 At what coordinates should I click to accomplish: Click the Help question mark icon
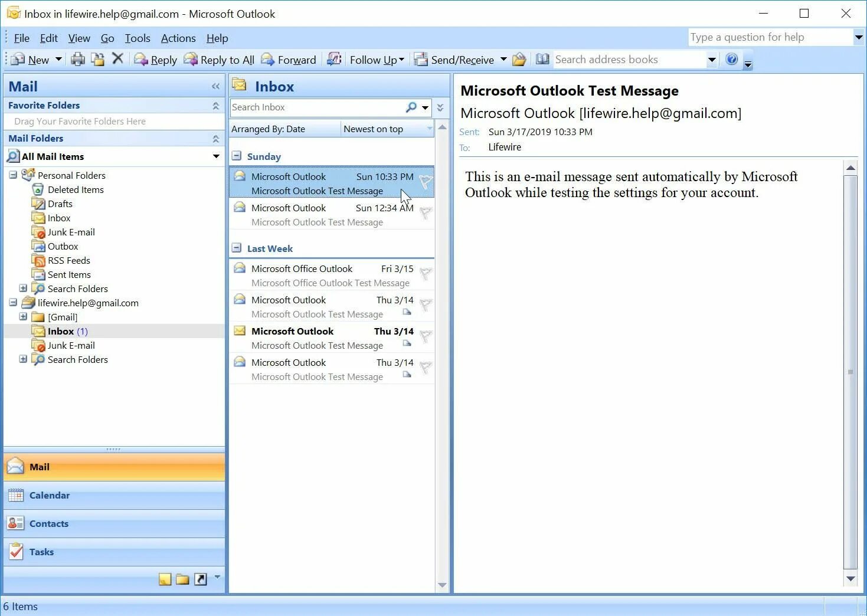[x=731, y=59]
